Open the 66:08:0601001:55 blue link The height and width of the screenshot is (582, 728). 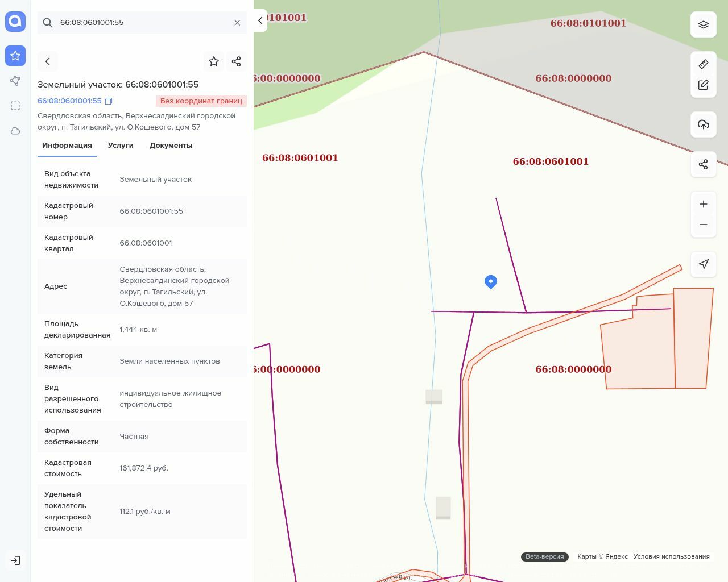[69, 101]
